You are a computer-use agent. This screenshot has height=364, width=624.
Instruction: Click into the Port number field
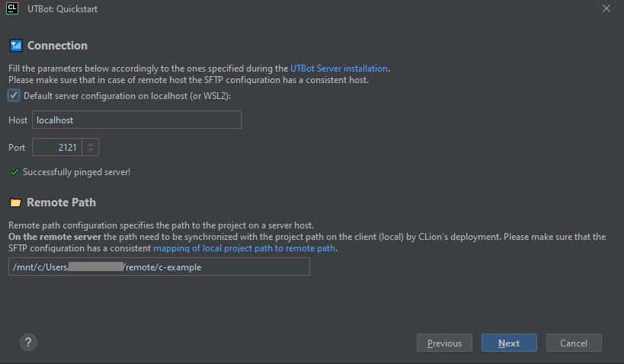tap(56, 147)
